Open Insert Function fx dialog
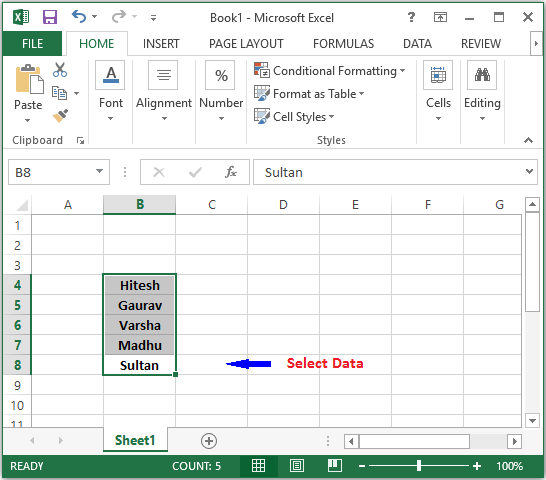Image resolution: width=546 pixels, height=480 pixels. (x=231, y=172)
